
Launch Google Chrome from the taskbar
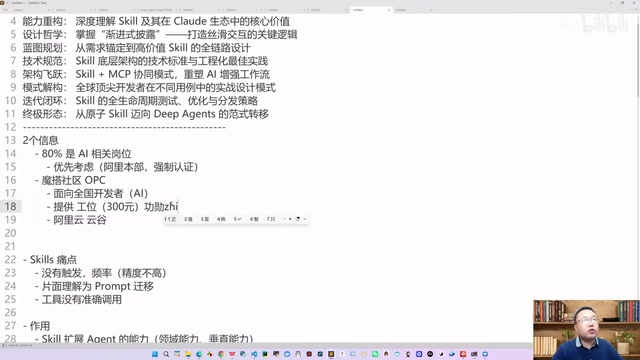click(x=221, y=354)
